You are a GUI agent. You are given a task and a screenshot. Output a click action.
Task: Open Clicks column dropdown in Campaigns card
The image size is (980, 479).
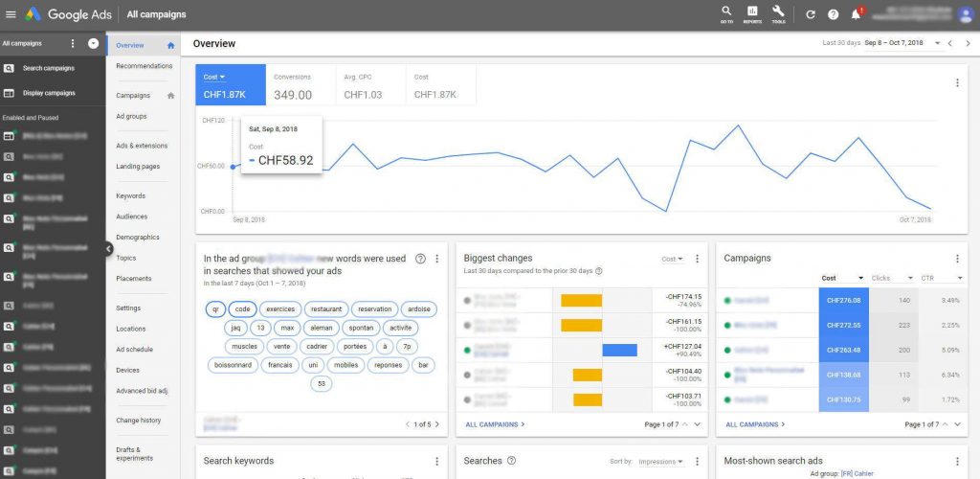(x=893, y=278)
